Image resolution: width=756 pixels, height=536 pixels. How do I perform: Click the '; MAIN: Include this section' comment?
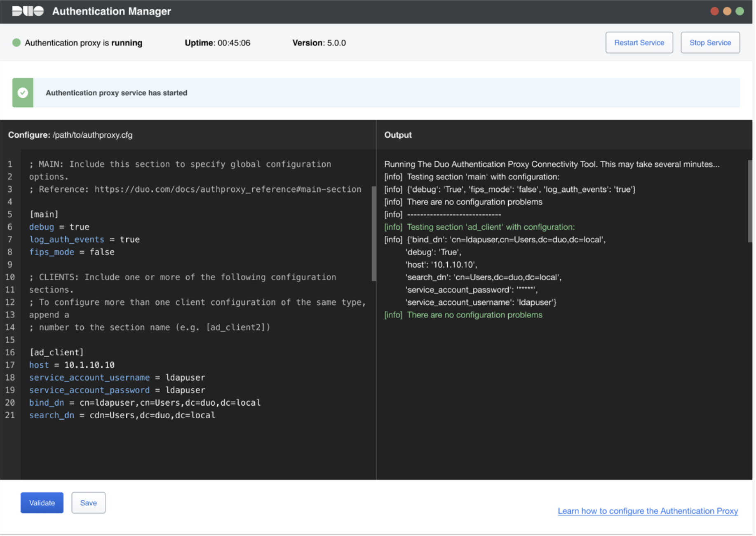click(180, 164)
